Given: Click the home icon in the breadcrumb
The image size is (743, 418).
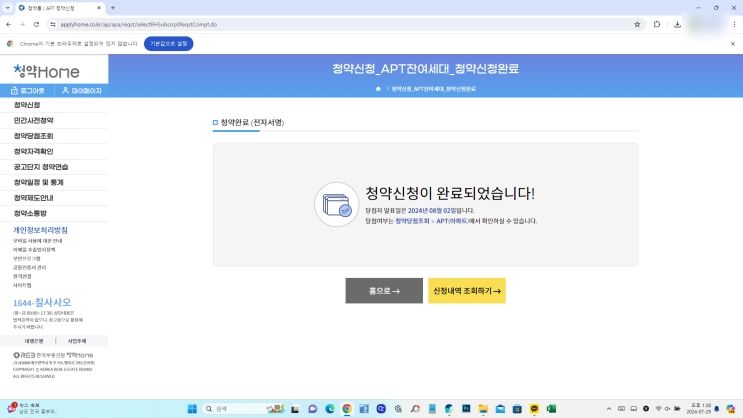Looking at the screenshot, I should tap(378, 89).
